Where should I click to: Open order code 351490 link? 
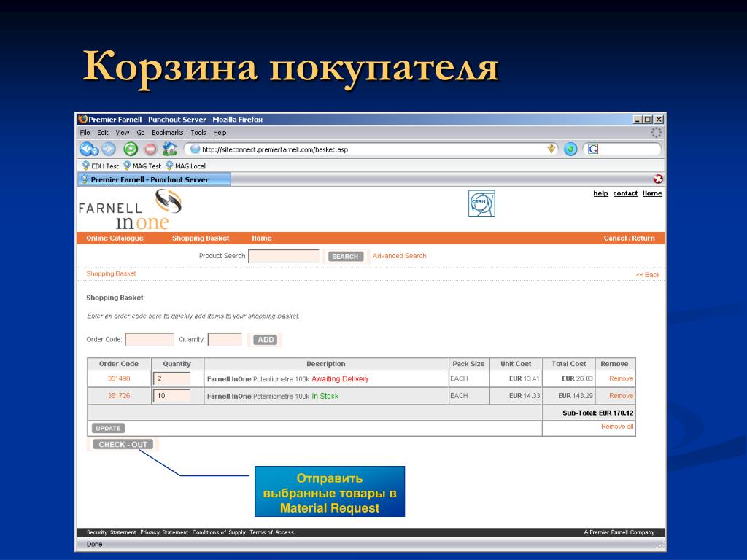119,378
